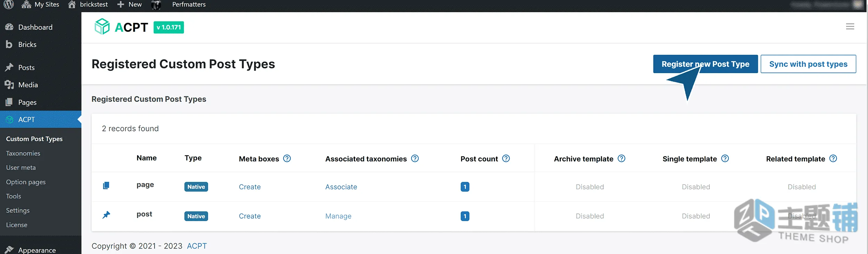Click the page row document icon
This screenshot has width=868, height=254.
click(x=106, y=185)
